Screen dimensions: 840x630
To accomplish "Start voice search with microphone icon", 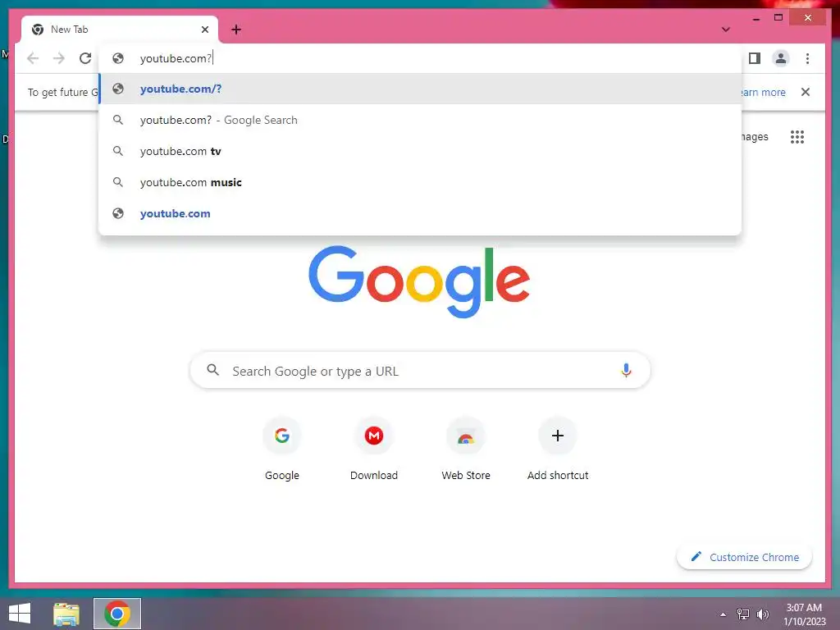I will [626, 370].
